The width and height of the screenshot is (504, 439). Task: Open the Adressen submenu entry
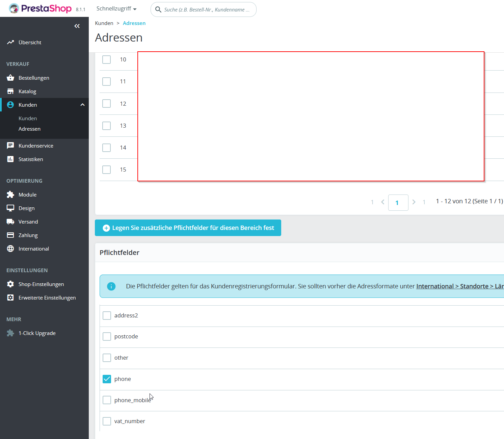pos(29,129)
